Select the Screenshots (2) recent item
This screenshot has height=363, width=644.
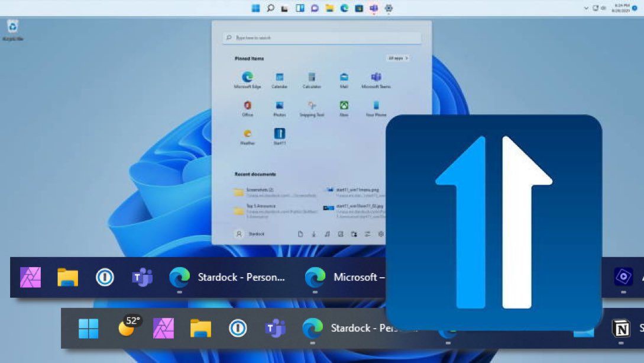coord(260,191)
